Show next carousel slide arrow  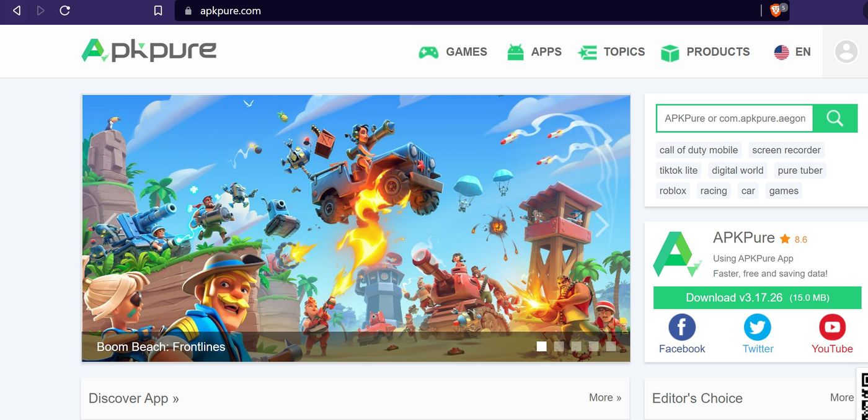pyautogui.click(x=601, y=226)
